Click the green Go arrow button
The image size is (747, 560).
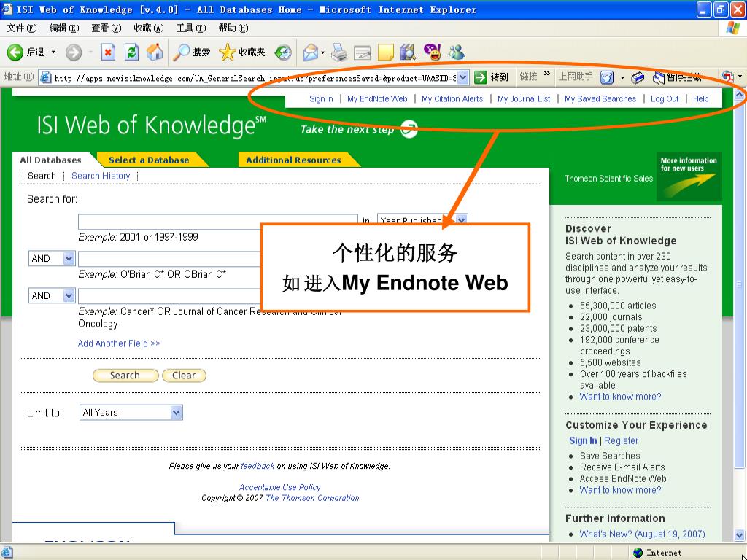pos(481,77)
